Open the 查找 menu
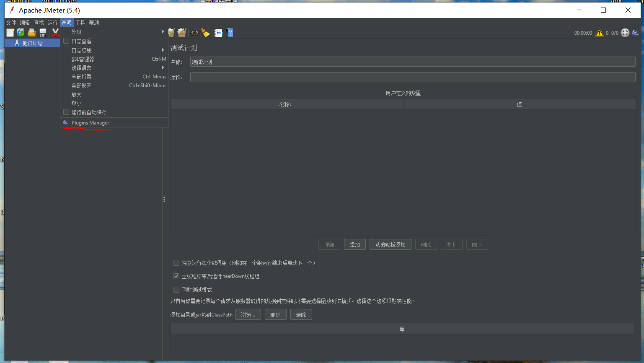Viewport: 644px width, 363px height. coord(39,23)
